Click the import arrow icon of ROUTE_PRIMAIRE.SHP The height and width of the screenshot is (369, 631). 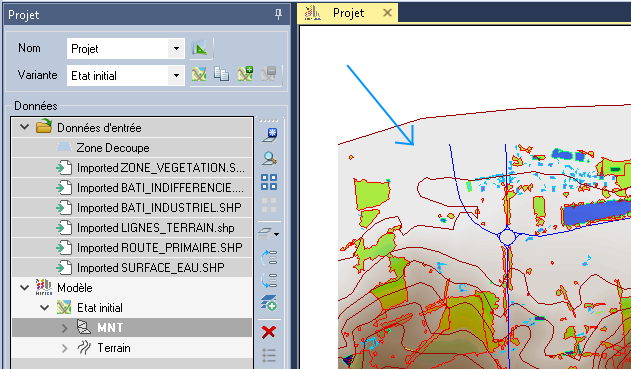tap(64, 247)
